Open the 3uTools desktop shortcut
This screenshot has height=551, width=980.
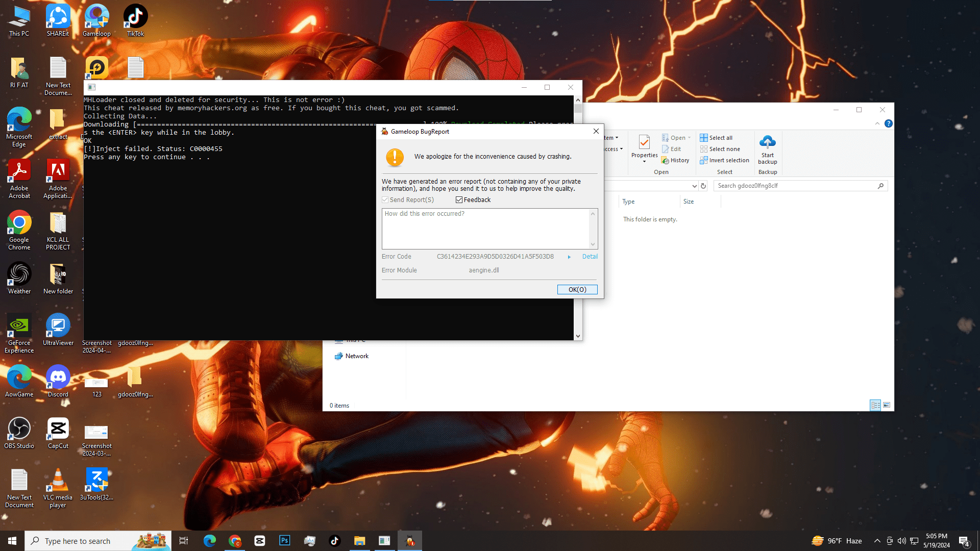(96, 484)
